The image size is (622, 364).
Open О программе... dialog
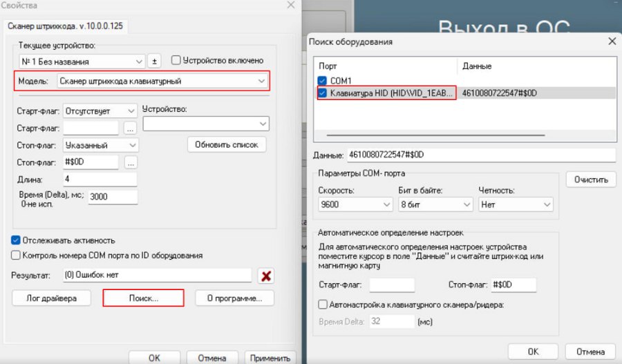pyautogui.click(x=234, y=298)
